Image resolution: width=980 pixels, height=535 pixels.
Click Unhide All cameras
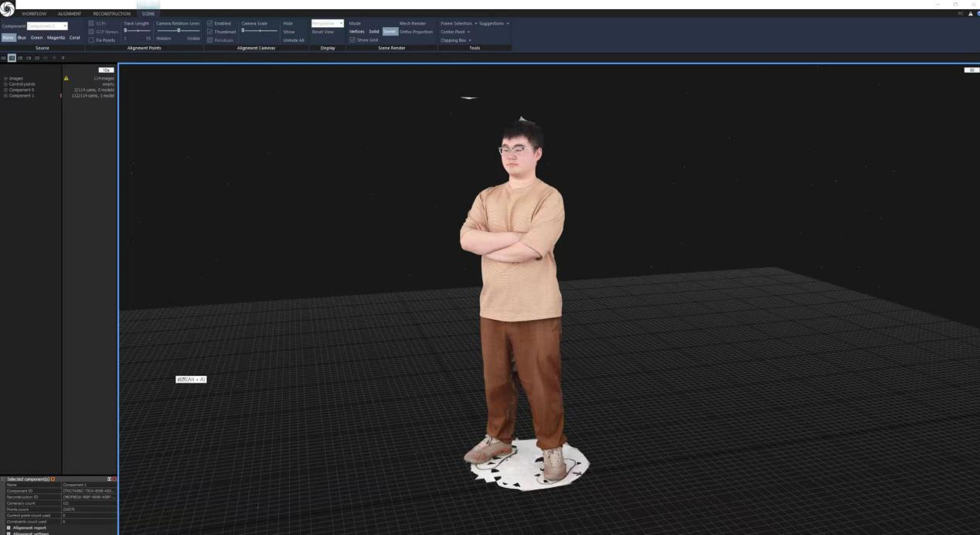point(294,40)
